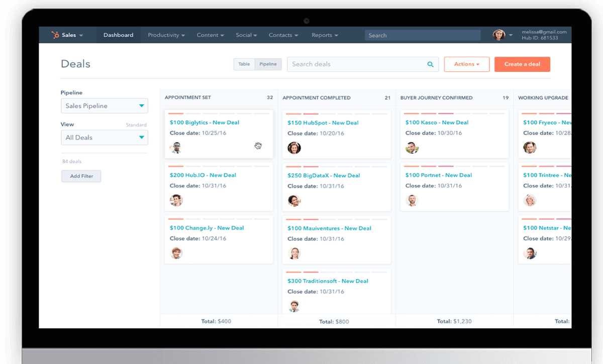This screenshot has height=364, width=603.
Task: Click owner avatar on Change.ly deal card
Action: (x=176, y=253)
